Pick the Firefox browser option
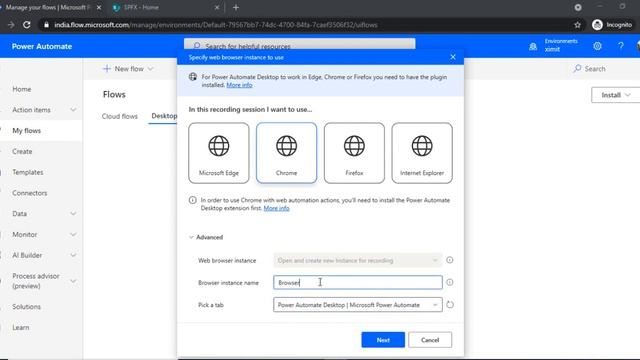Viewport: 640px width, 360px height. click(x=354, y=153)
